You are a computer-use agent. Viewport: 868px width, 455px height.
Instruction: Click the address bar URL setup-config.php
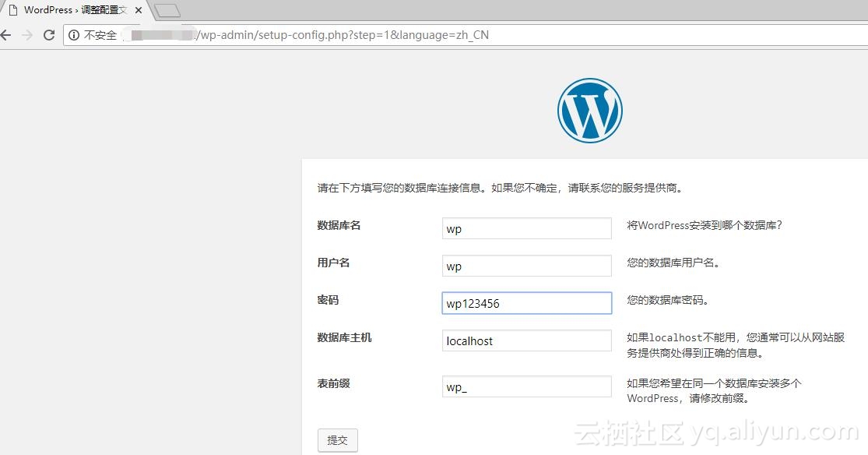[x=342, y=35]
